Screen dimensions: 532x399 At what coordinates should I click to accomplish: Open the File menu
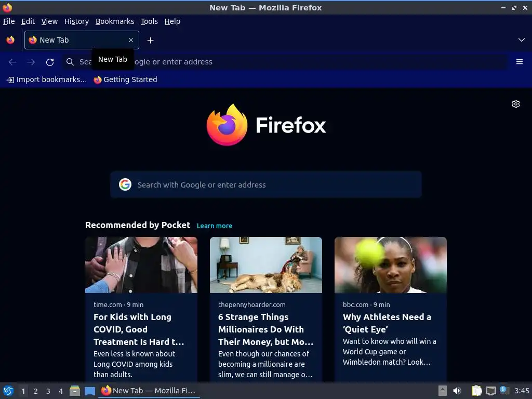pyautogui.click(x=9, y=21)
